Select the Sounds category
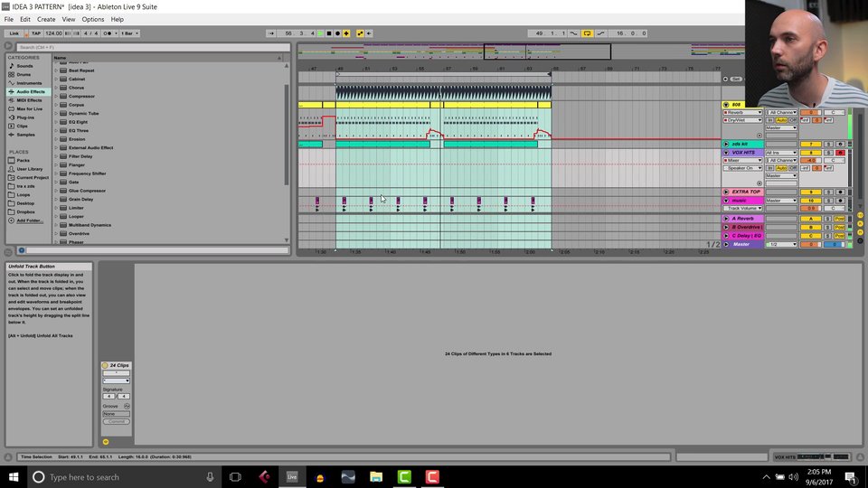 click(25, 66)
